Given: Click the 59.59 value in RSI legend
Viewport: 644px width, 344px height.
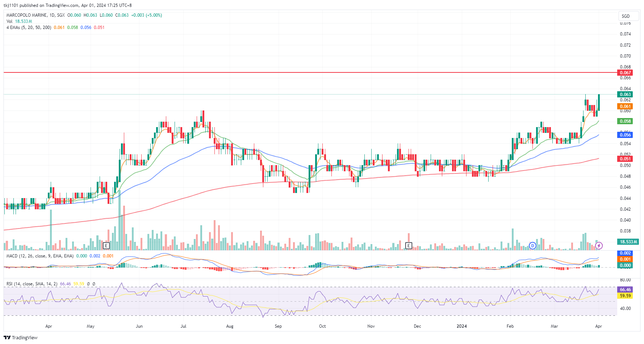Looking at the screenshot, I should (x=79, y=284).
